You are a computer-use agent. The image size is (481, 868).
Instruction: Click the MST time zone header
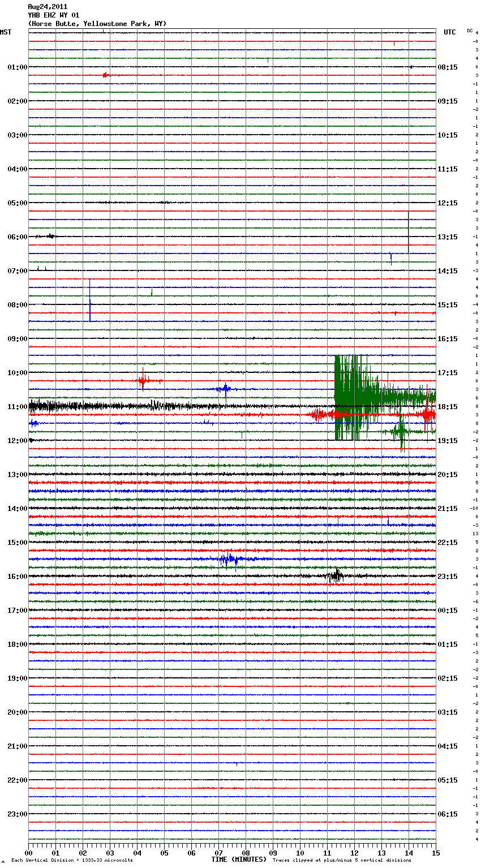click(x=6, y=32)
